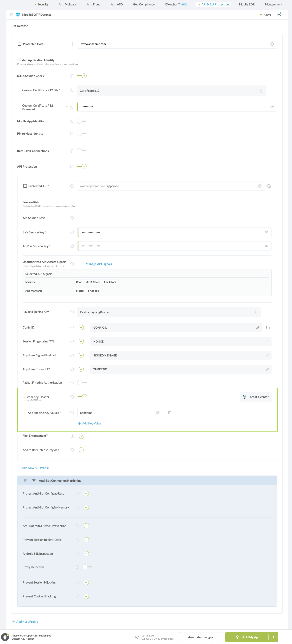Switch to the Geo Compliance tab

[144, 4]
